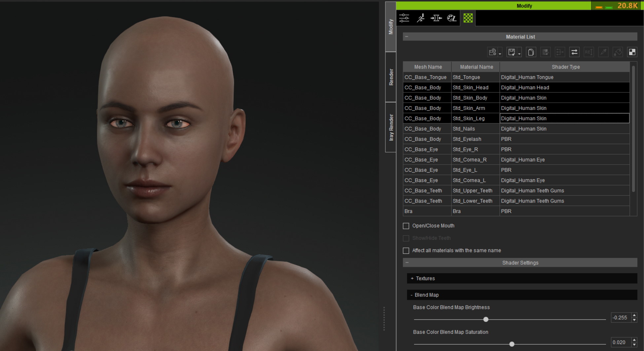The image size is (644, 351).
Task: Click the greyed Rename material icon
Action: [589, 52]
